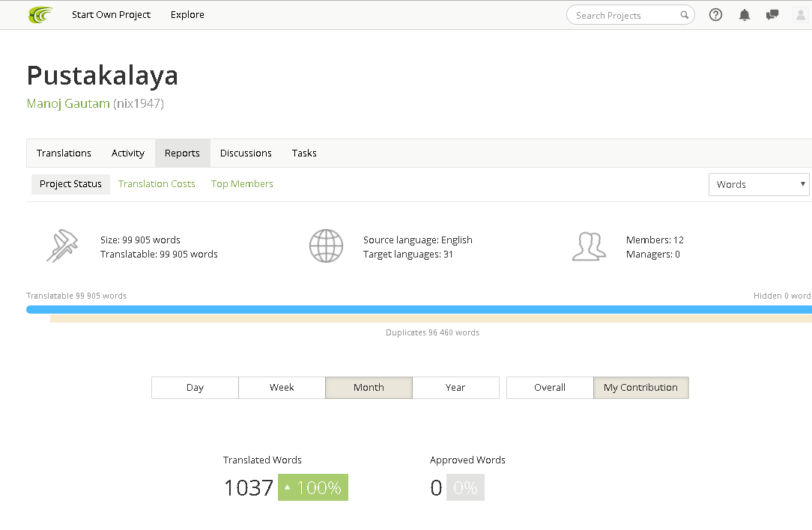Click 'Translatable: 99 905 words' under Size
812x530 pixels.
[159, 254]
